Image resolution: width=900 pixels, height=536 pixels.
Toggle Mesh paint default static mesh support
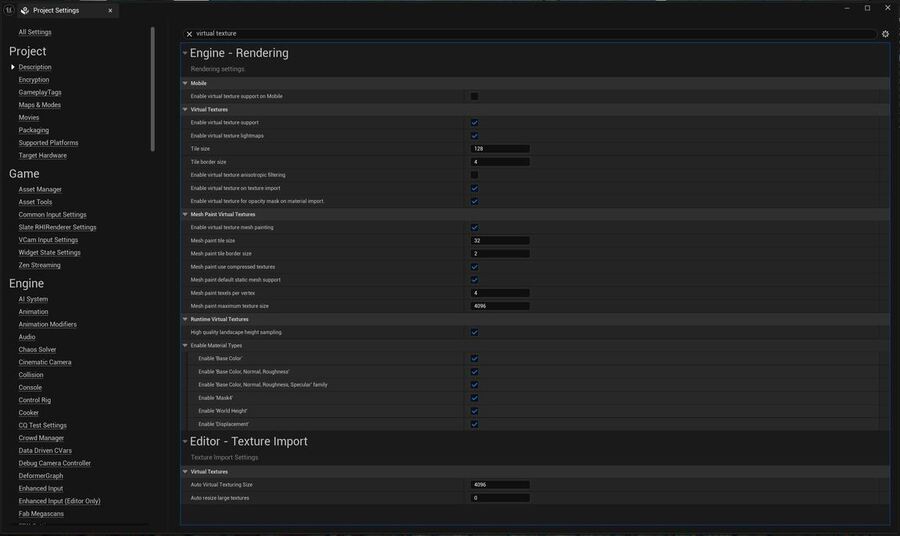(474, 280)
